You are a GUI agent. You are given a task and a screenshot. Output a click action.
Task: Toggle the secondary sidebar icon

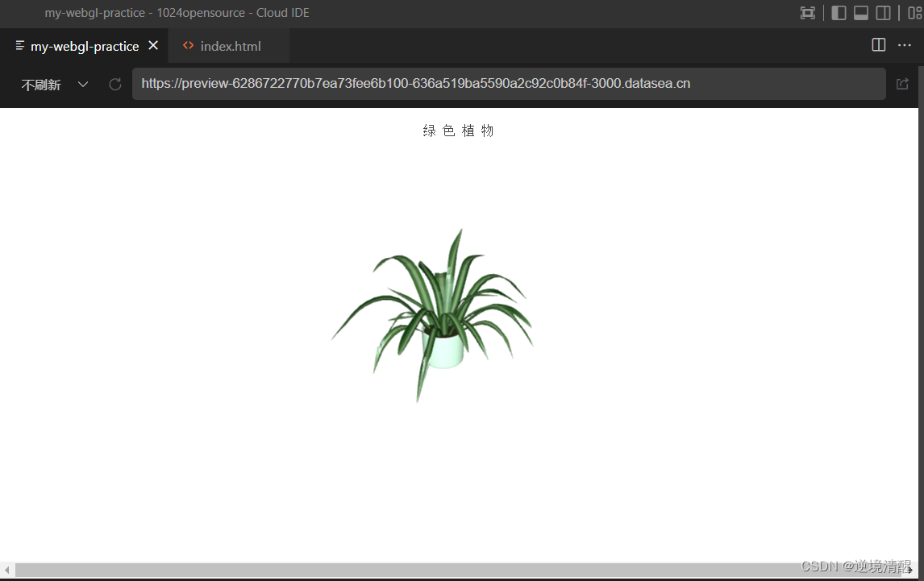click(x=883, y=13)
